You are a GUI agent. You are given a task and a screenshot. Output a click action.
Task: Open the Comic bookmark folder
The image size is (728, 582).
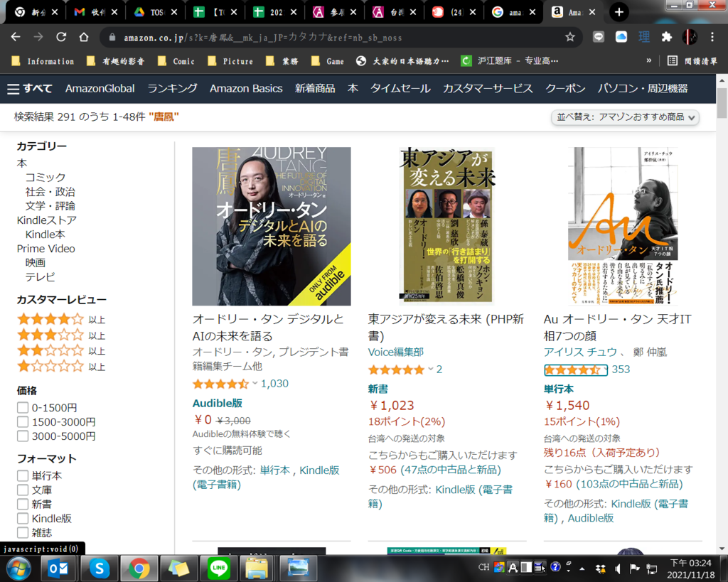(176, 61)
